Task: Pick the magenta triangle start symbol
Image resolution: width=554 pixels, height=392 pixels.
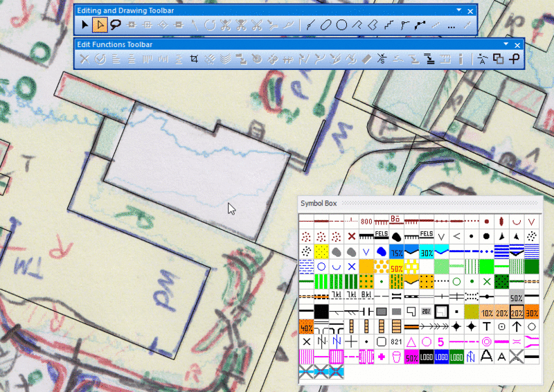Action: pyautogui.click(x=411, y=342)
